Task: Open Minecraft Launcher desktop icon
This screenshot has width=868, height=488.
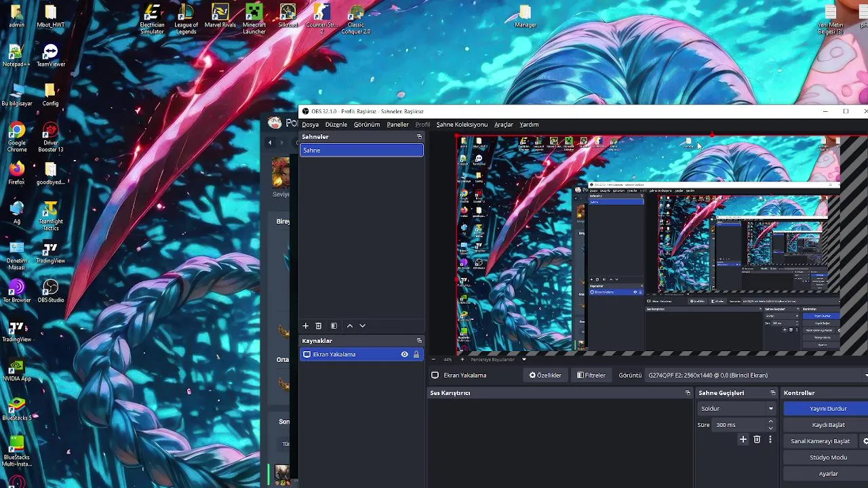Action: point(254,19)
